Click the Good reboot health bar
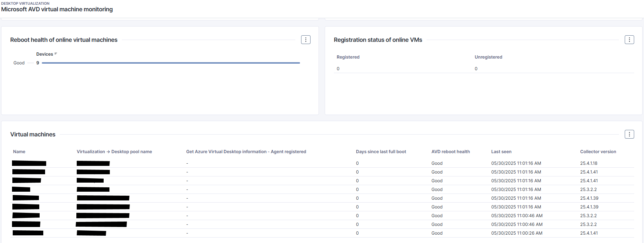The width and height of the screenshot is (644, 243). (x=171, y=63)
